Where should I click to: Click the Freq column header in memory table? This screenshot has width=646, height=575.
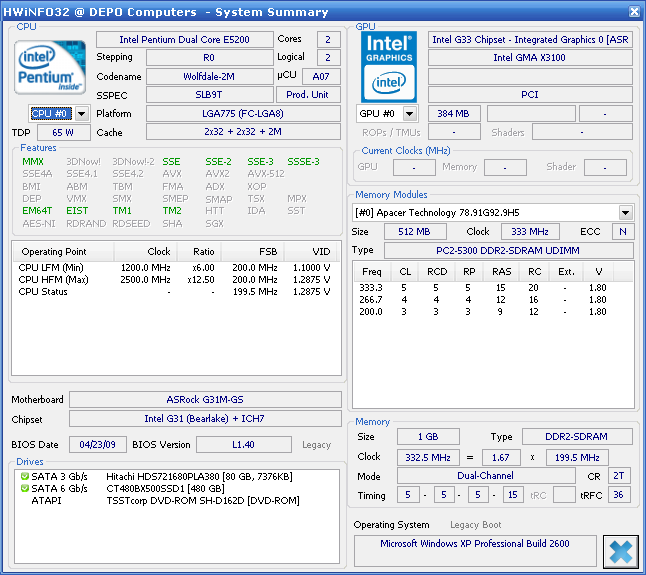pos(372,271)
